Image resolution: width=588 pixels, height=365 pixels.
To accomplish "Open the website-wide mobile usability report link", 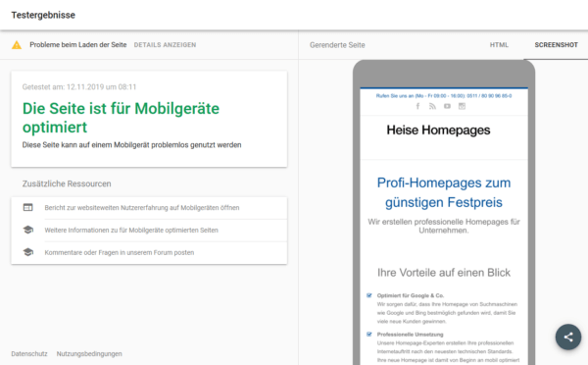I will (x=142, y=208).
